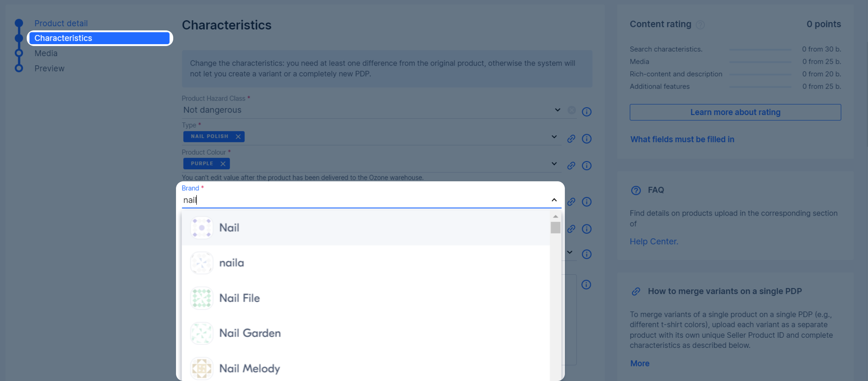Switch to the Media step
868x381 pixels.
pyautogui.click(x=46, y=53)
